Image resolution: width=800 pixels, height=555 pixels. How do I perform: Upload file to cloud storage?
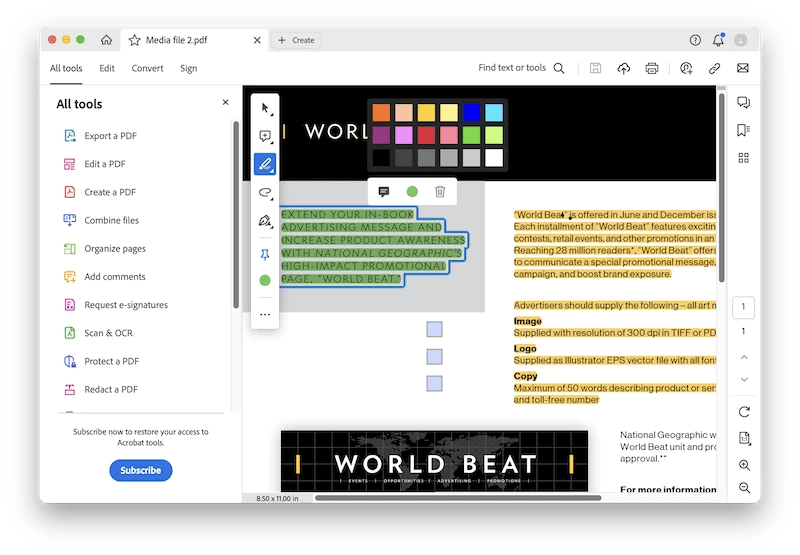[623, 68]
